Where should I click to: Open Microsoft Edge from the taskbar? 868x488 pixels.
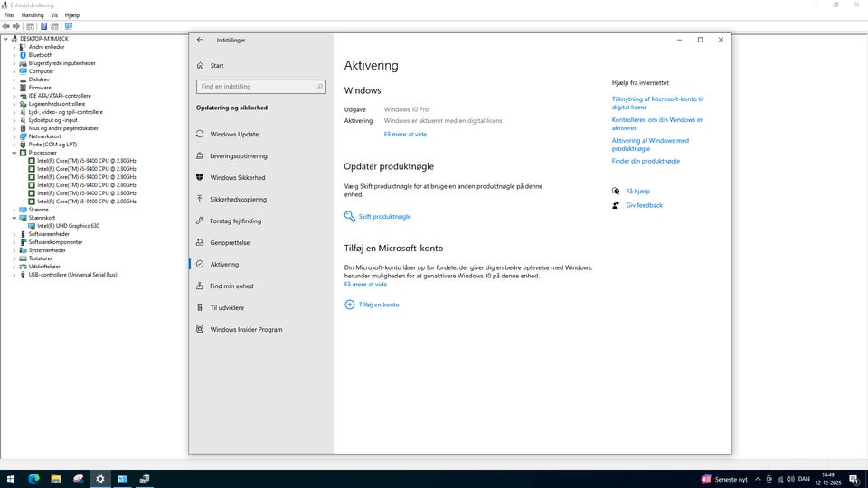[x=33, y=479]
